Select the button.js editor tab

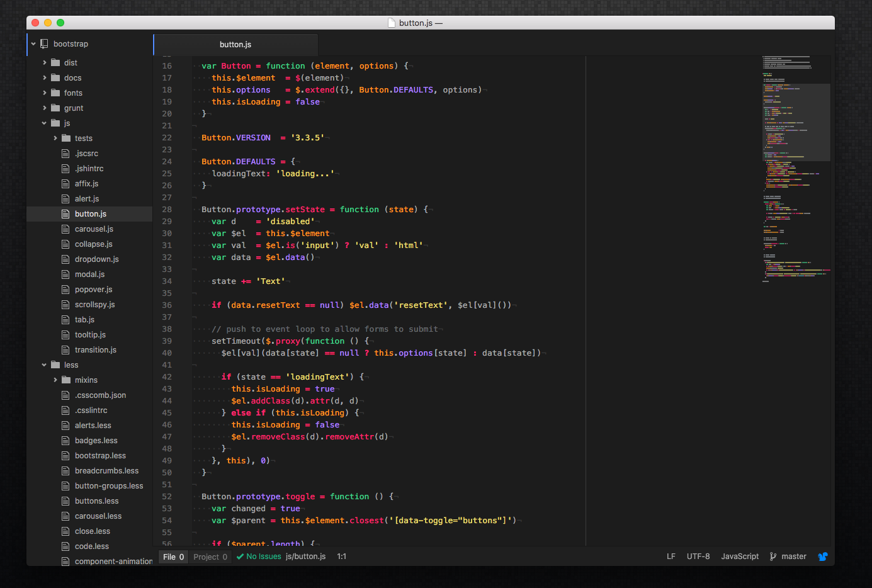pyautogui.click(x=236, y=45)
